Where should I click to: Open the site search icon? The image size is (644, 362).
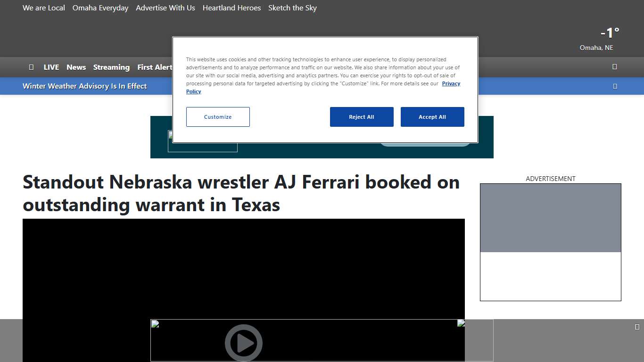coord(32,67)
